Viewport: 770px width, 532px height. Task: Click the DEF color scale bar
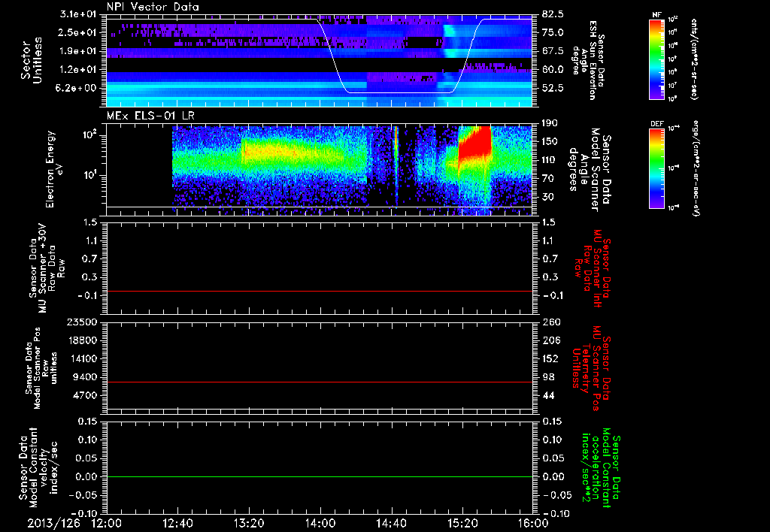657,168
